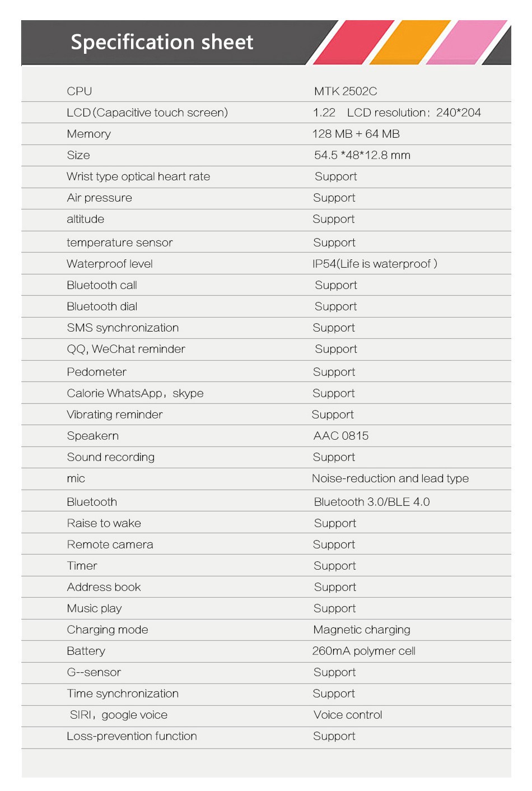Click the "QQ, WeChat reminder" label

point(126,349)
